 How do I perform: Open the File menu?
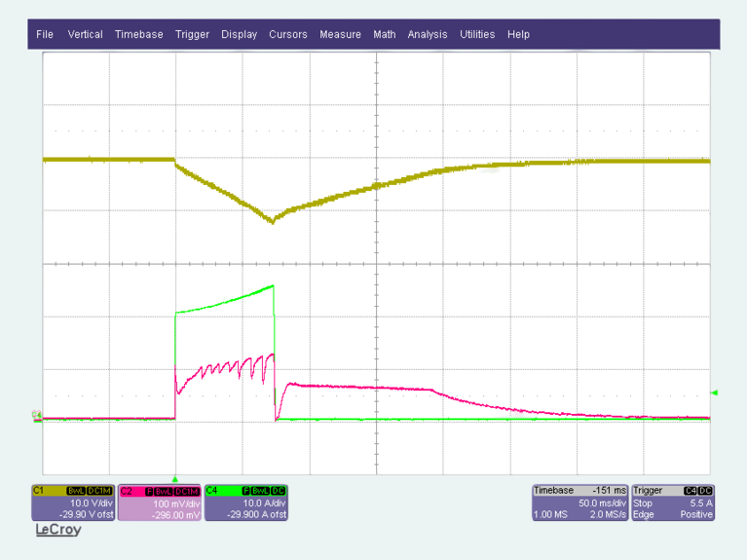(45, 34)
